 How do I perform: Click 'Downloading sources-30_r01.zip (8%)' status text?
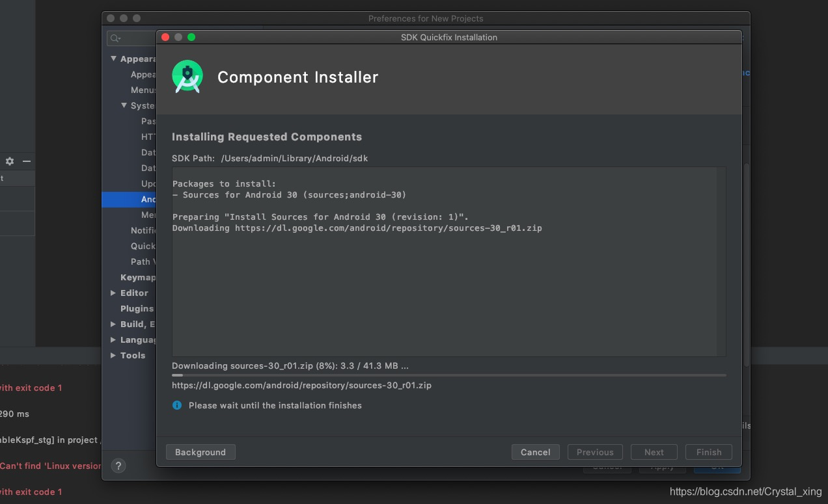click(x=290, y=365)
